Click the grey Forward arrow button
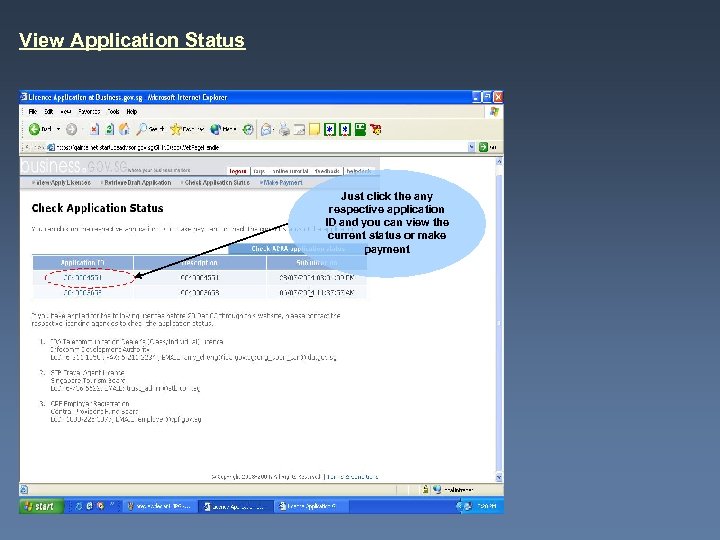Screen dimensions: 720x540 pyautogui.click(x=71, y=129)
